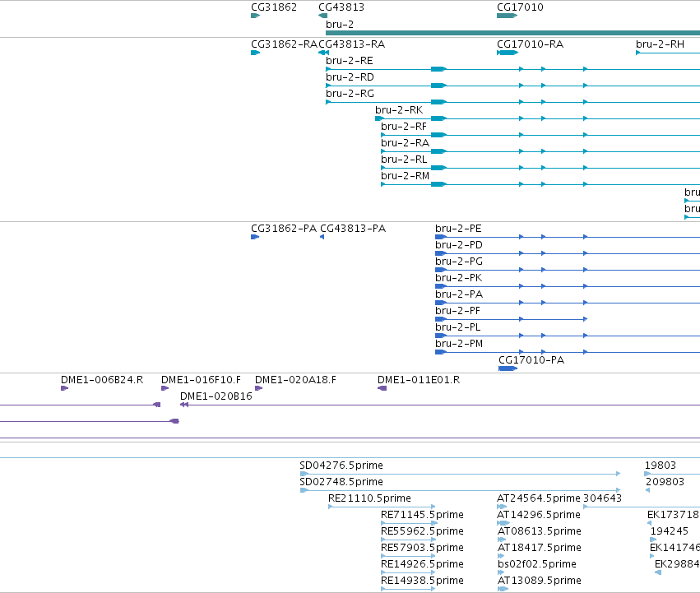The width and height of the screenshot is (700, 593).
Task: Click the bru-2-RK transcript label
Action: 399,110
